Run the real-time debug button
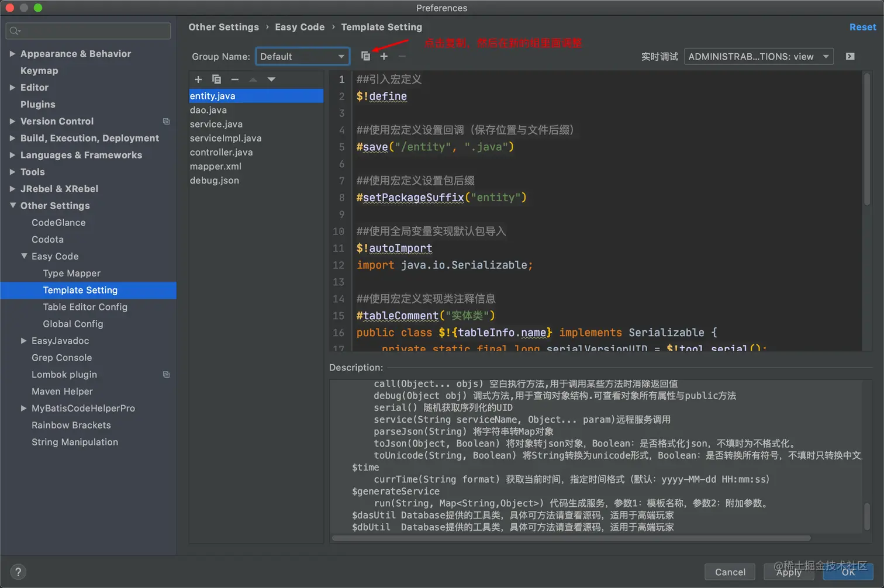 [x=850, y=56]
